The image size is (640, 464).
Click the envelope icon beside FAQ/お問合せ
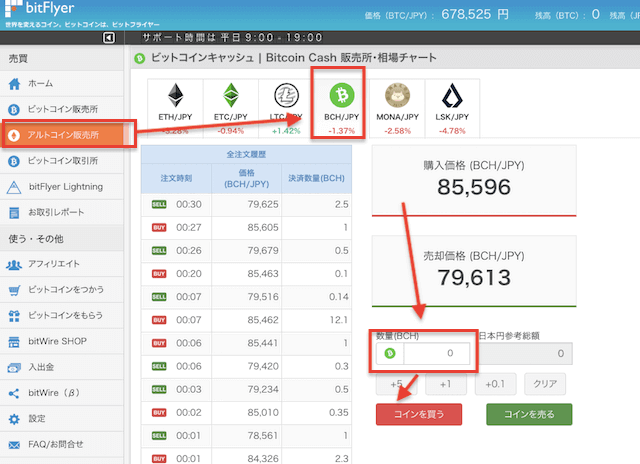[x=14, y=445]
